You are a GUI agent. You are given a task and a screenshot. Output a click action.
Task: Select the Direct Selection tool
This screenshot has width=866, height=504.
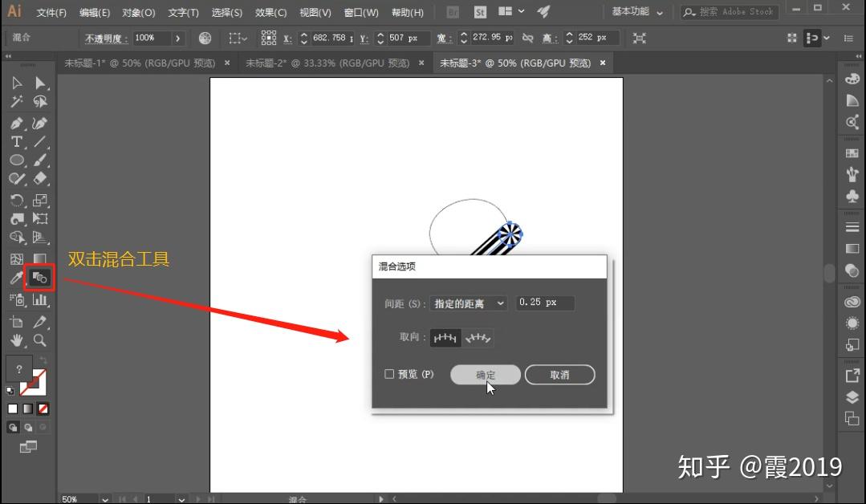pos(40,83)
